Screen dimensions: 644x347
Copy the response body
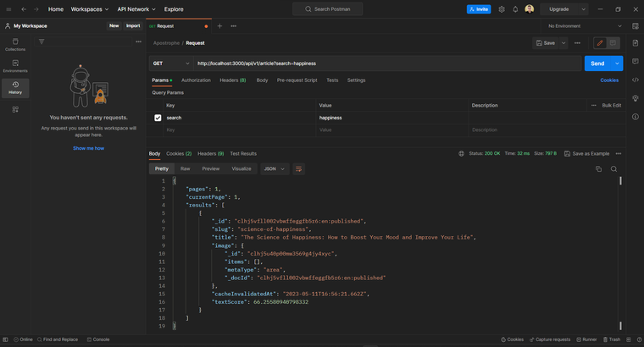(598, 169)
